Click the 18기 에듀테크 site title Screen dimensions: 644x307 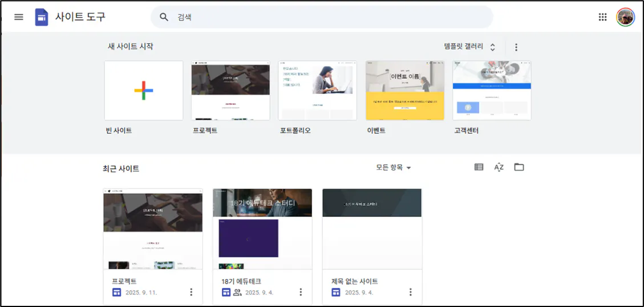pos(241,281)
